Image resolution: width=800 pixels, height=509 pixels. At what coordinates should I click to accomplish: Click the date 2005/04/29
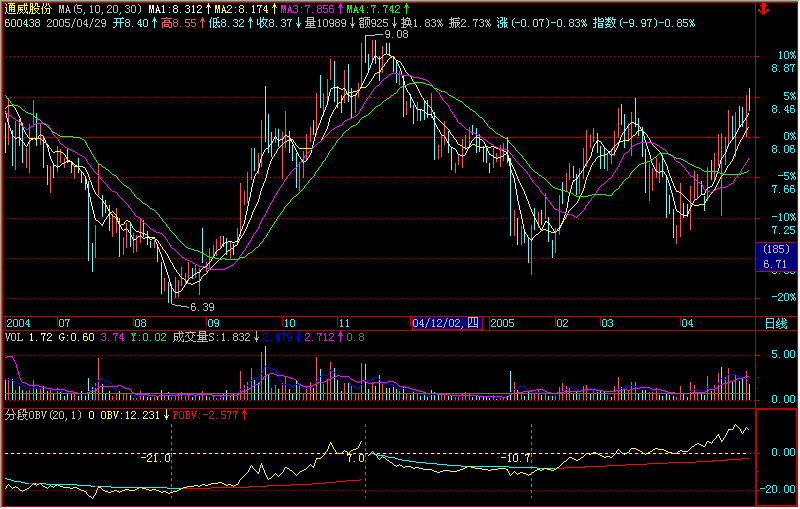click(x=77, y=23)
